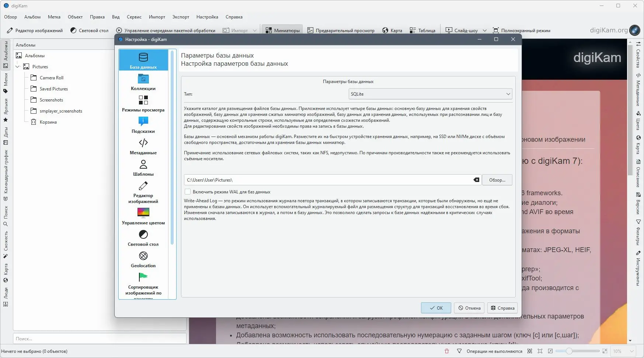Screen dimensions: 644x358
Task: Open the Метки left sidebar tab
Action: point(6,83)
